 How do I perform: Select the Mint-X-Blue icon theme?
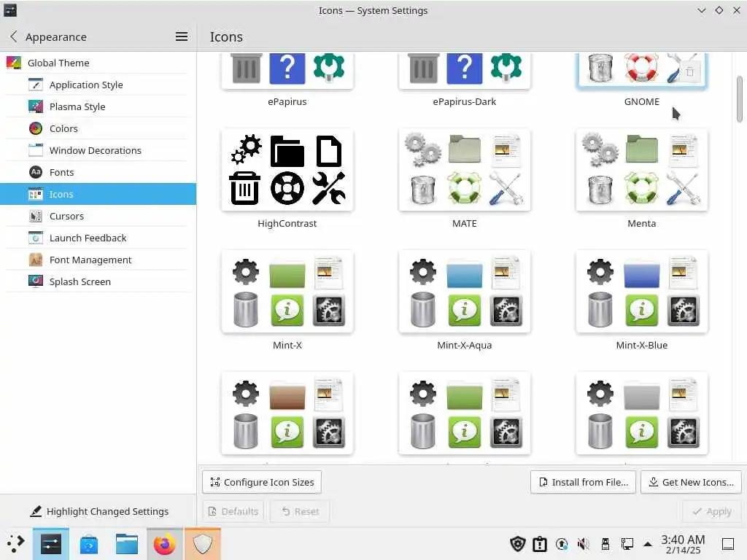pyautogui.click(x=642, y=292)
